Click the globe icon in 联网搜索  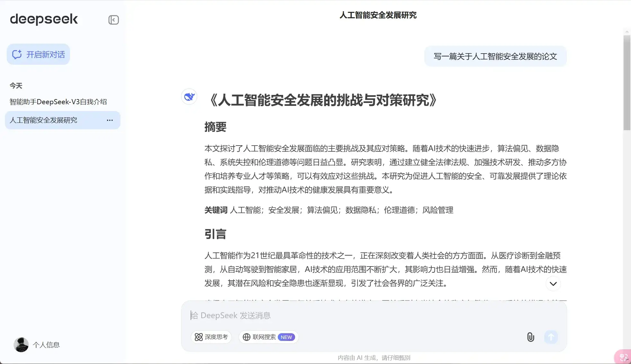[247, 337]
